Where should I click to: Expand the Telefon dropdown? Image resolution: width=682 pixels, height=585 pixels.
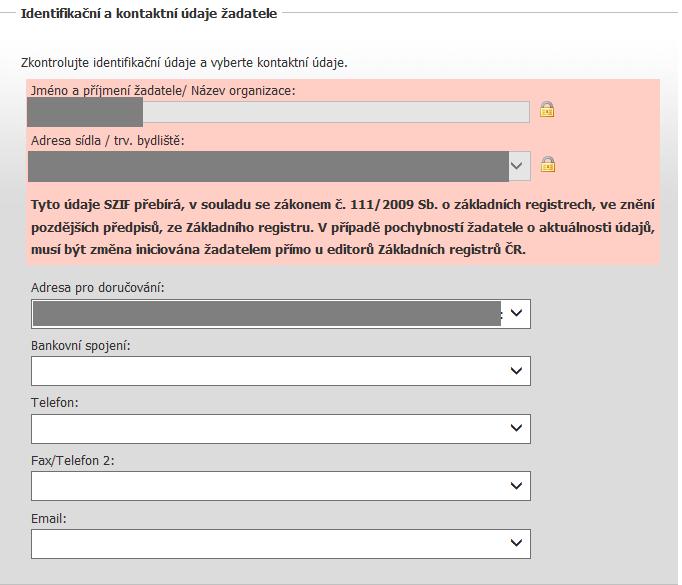(281, 428)
